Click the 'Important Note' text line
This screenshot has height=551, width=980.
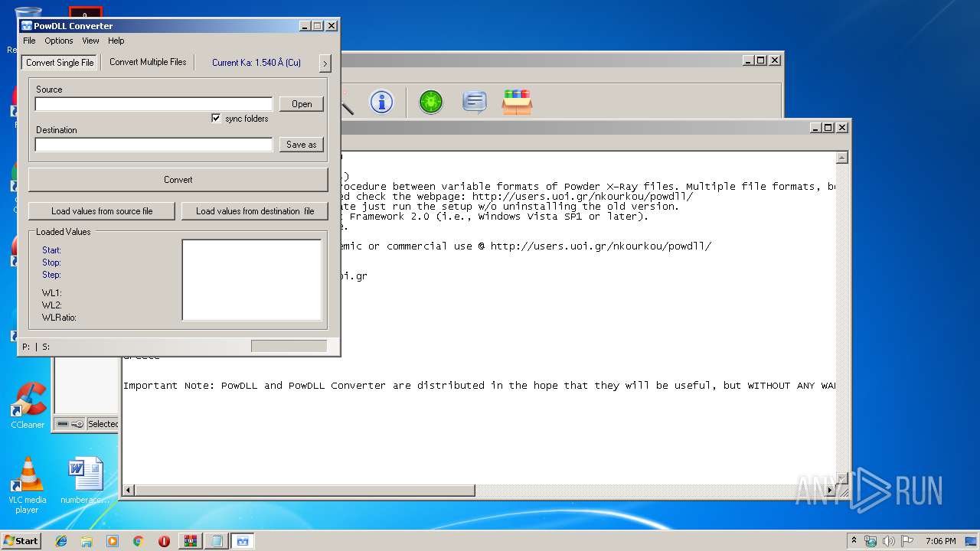coord(479,386)
